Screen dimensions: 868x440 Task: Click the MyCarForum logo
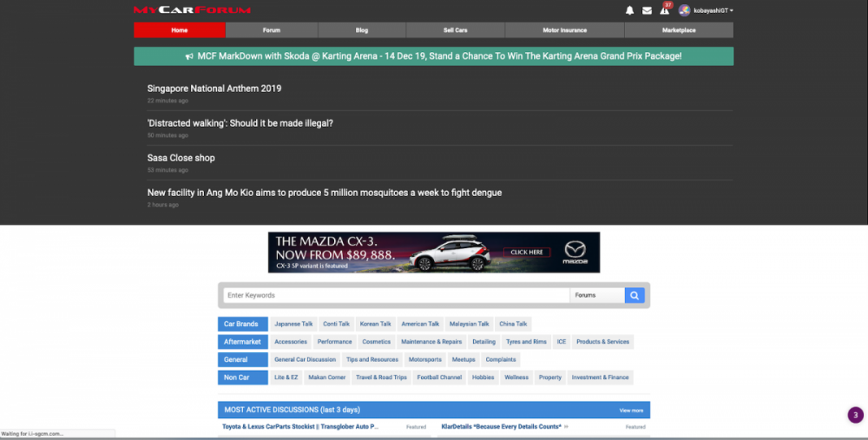click(x=192, y=10)
